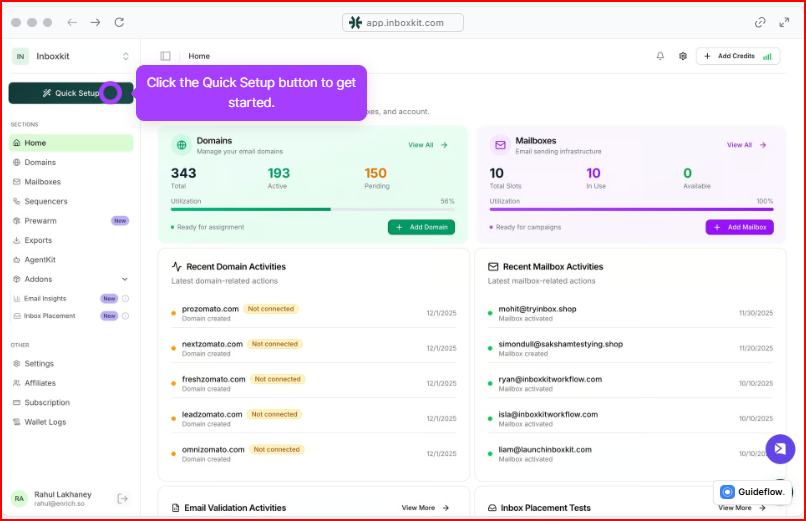
Task: Click the Guideflow badge
Action: [x=753, y=492]
